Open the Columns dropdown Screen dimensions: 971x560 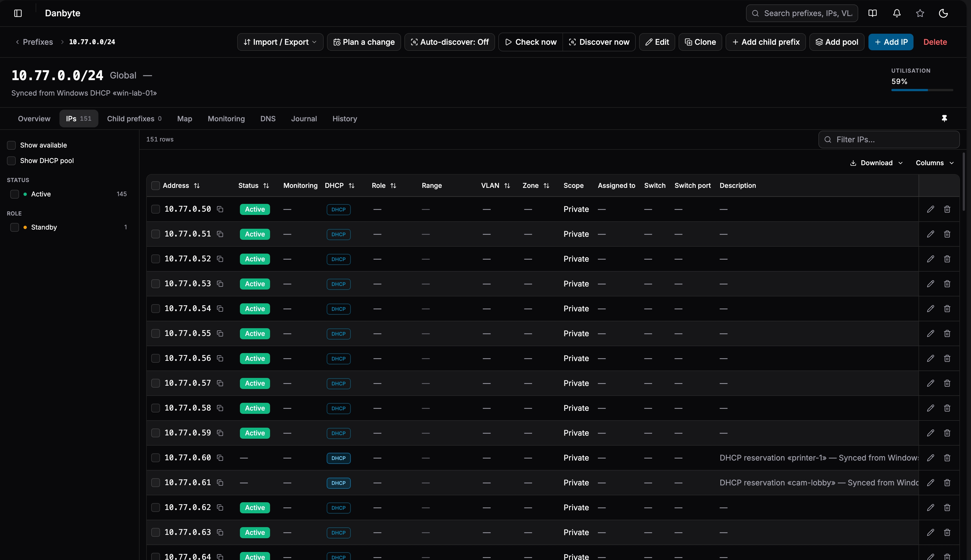[935, 163]
